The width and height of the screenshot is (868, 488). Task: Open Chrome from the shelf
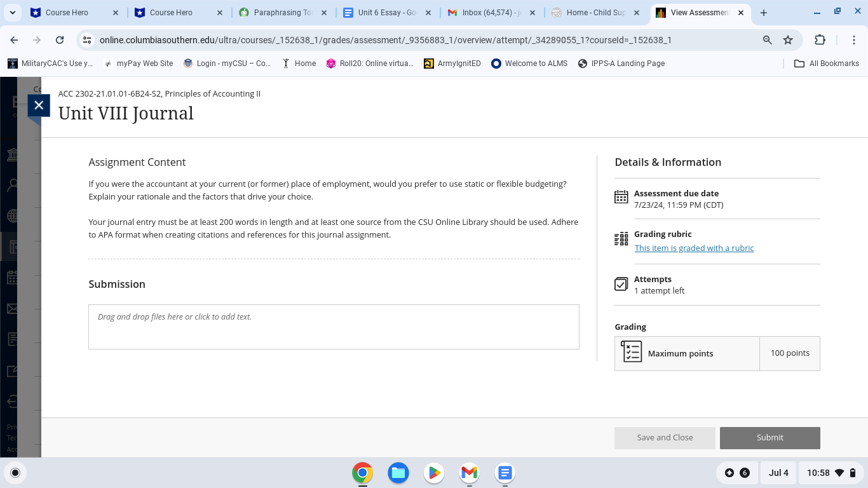click(x=363, y=473)
